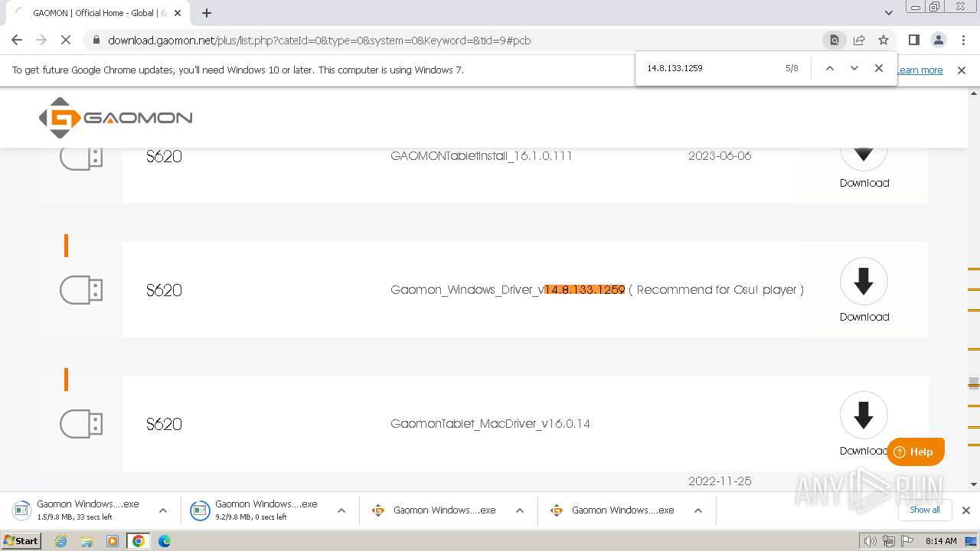Click clock showing 8:14 AM
This screenshot has height=551, width=980.
tap(941, 541)
